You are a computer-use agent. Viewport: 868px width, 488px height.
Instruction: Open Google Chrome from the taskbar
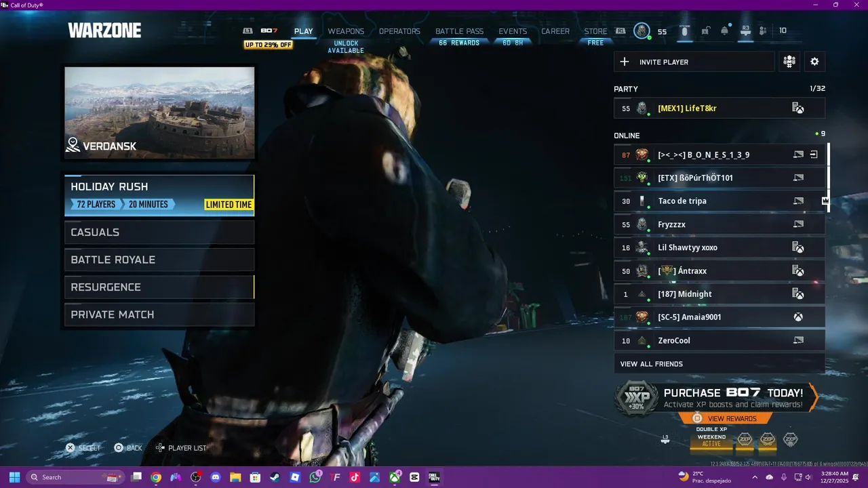156,477
